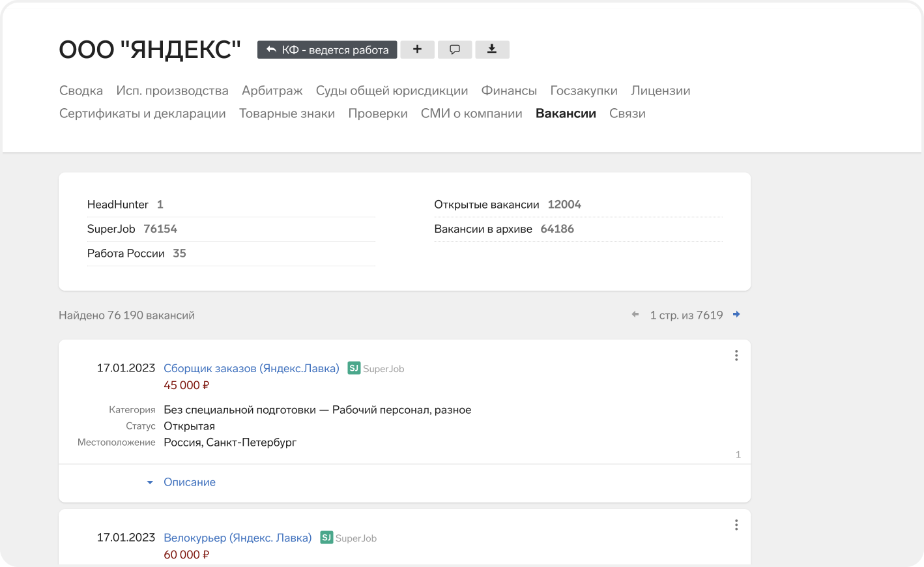
Task: Click the plus add button near the title
Action: (417, 50)
